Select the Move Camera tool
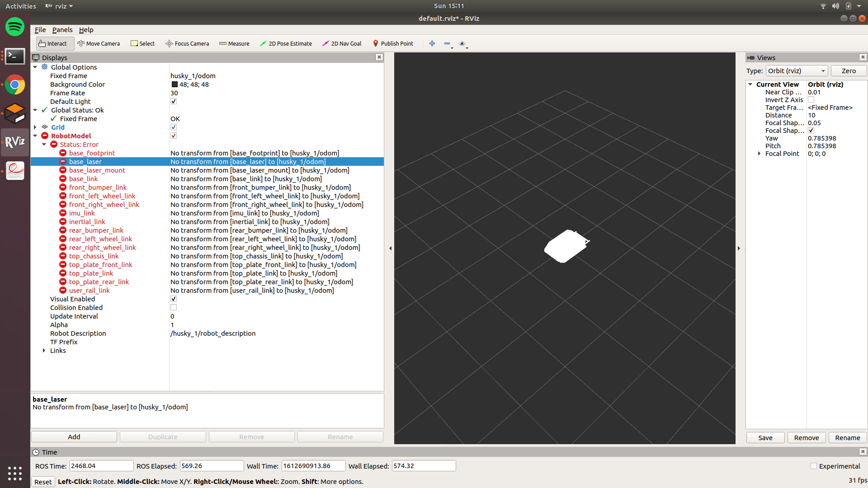The width and height of the screenshot is (868, 488). coord(99,43)
